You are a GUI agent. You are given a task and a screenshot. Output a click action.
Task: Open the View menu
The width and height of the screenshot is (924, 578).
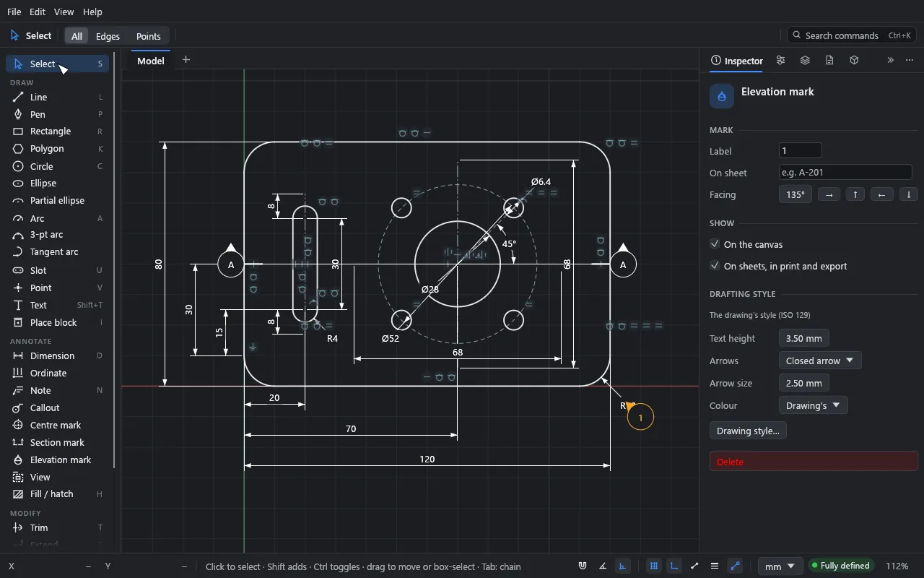point(64,12)
